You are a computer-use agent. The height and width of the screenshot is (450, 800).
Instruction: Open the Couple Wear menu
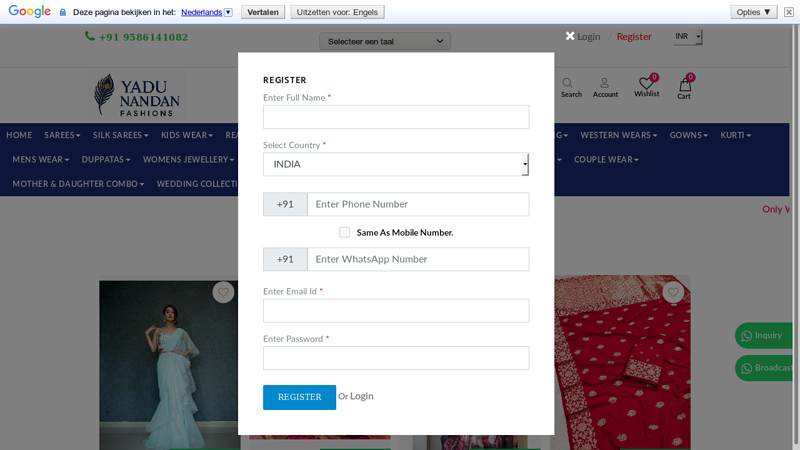coord(606,160)
